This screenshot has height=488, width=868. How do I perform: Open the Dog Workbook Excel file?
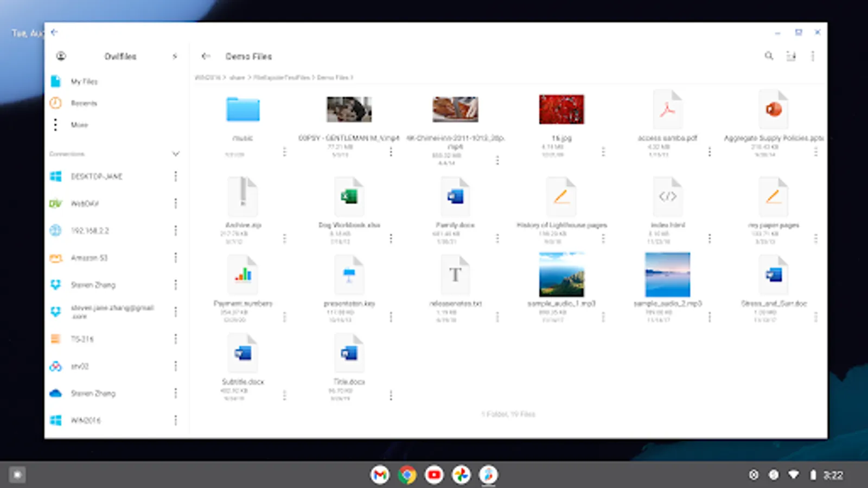click(x=349, y=196)
